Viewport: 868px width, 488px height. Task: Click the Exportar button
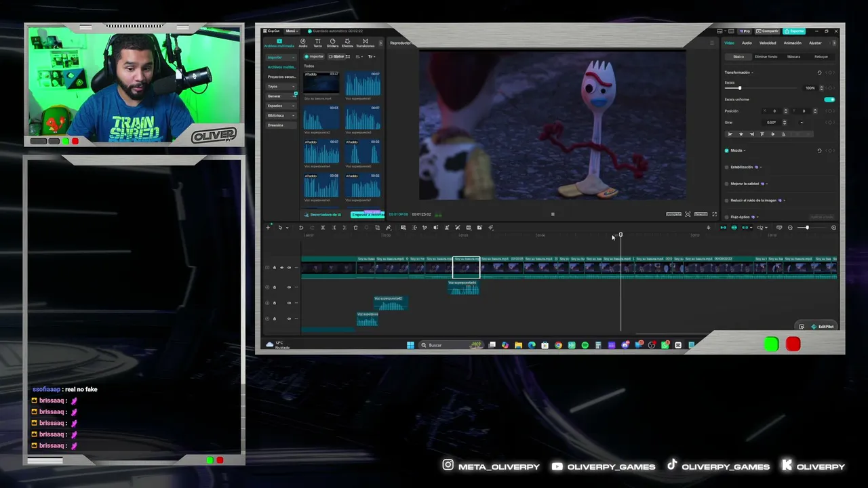(794, 31)
